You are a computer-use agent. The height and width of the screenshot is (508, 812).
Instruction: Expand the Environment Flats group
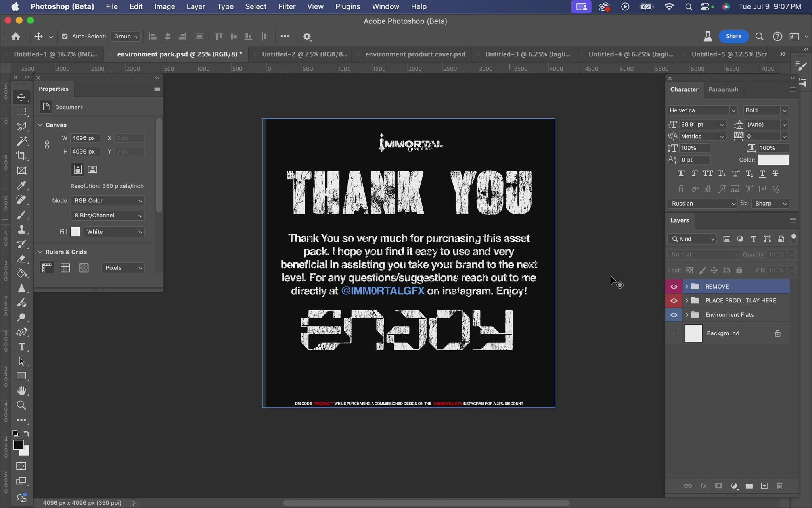(x=686, y=315)
